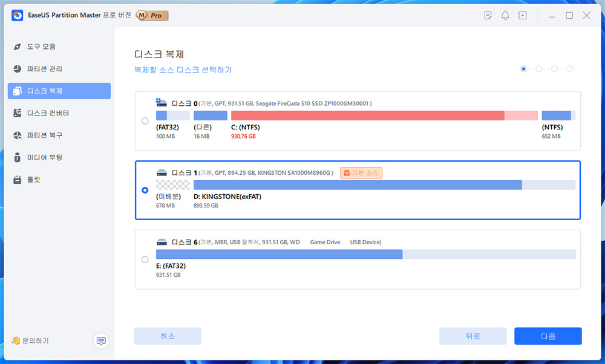Click the 취소 button
Image resolution: width=605 pixels, height=364 pixels.
[x=168, y=336]
